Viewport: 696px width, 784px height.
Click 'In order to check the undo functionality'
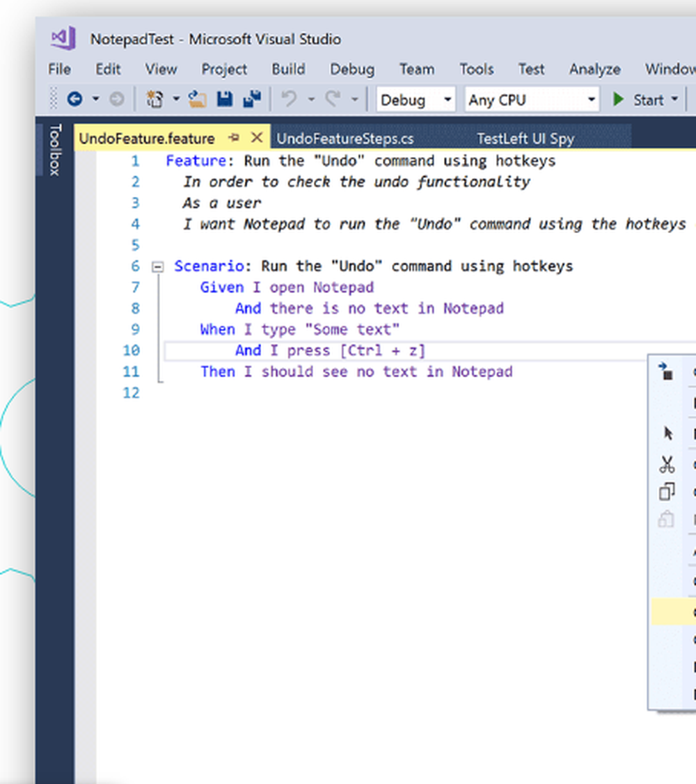(356, 182)
